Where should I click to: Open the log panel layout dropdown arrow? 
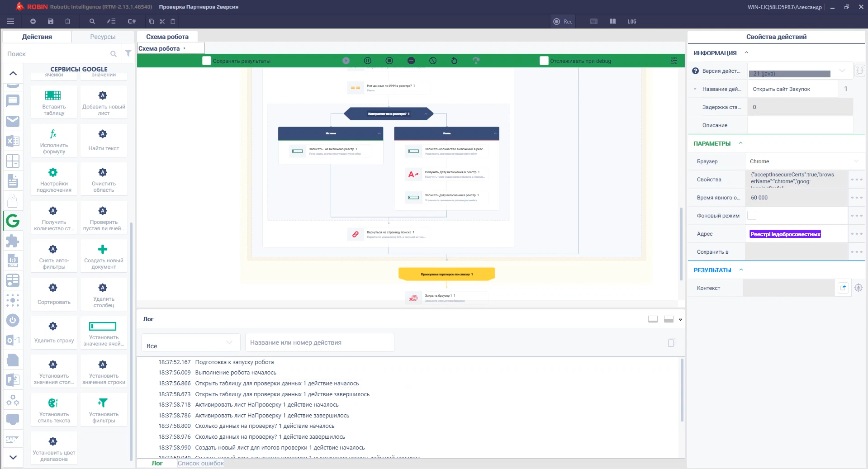[x=680, y=319]
